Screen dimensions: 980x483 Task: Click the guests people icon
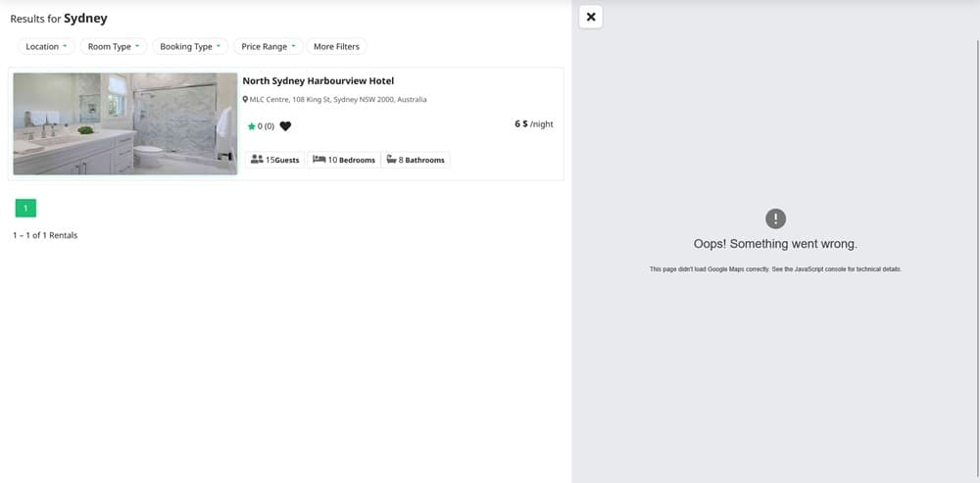tap(257, 159)
